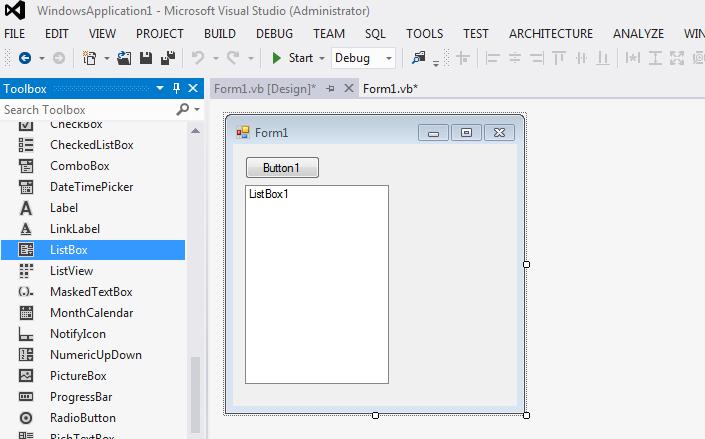Open the PROJECT menu
705x439 pixels.
160,34
